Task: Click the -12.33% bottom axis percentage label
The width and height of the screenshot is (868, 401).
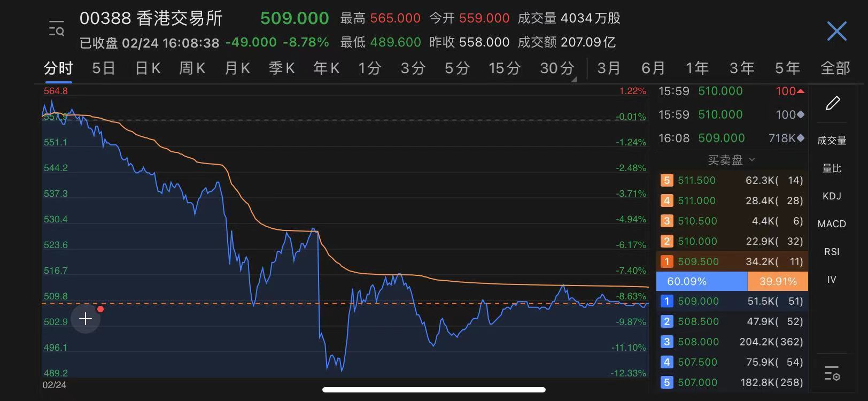Action: pyautogui.click(x=629, y=373)
